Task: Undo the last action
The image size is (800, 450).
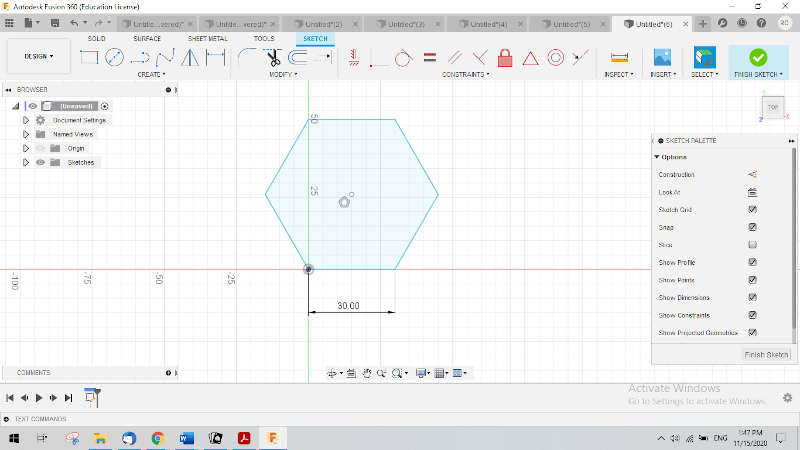Action: coord(74,23)
